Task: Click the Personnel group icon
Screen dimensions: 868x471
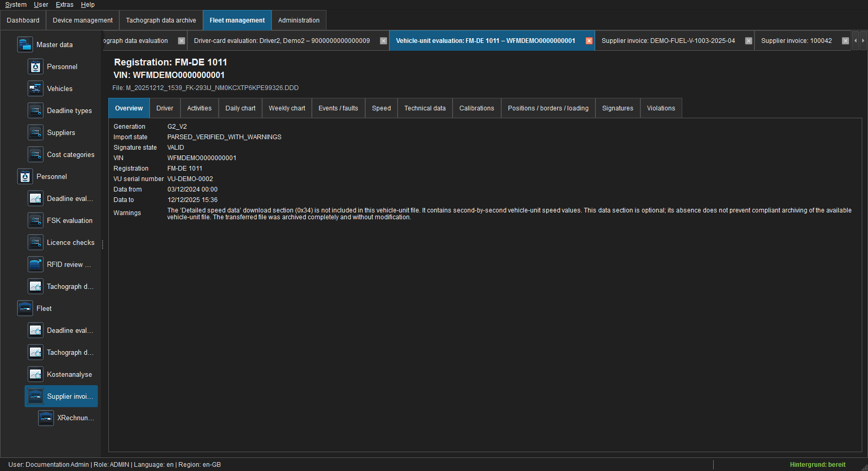Action: coord(25,176)
